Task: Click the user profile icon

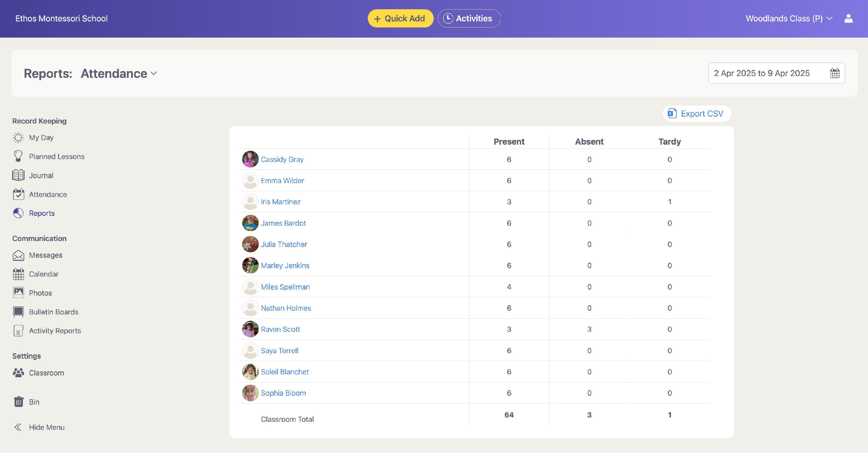Action: pos(848,19)
